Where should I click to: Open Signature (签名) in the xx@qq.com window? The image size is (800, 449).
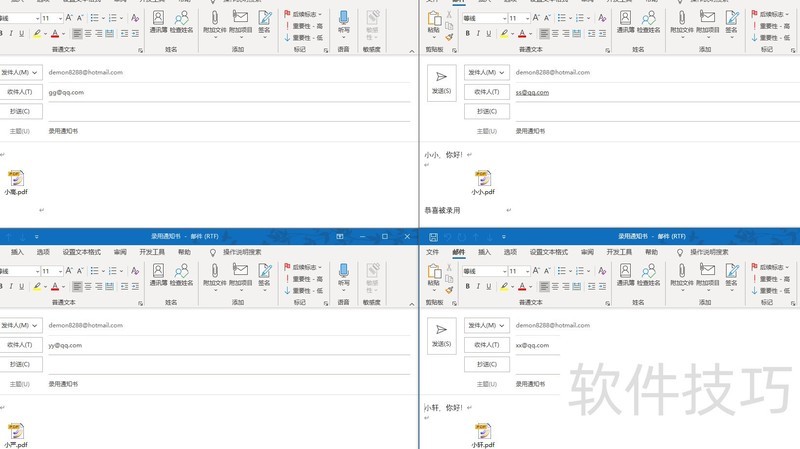point(732,277)
